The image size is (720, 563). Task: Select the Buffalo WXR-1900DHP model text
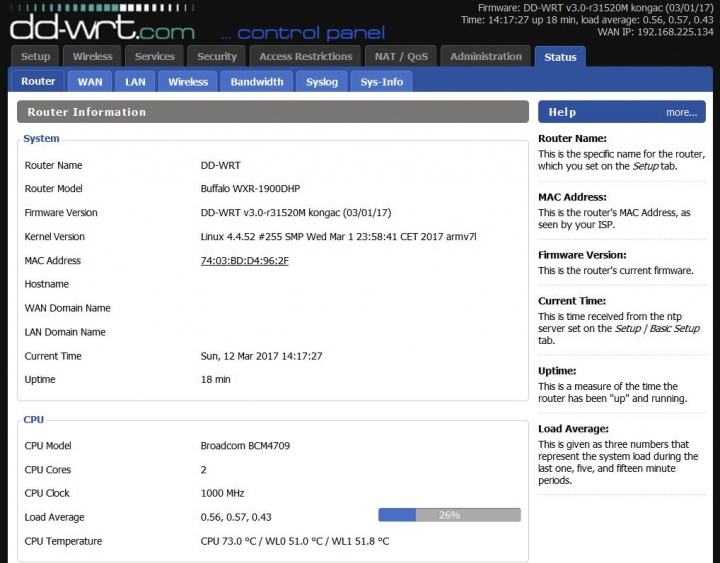click(x=250, y=189)
